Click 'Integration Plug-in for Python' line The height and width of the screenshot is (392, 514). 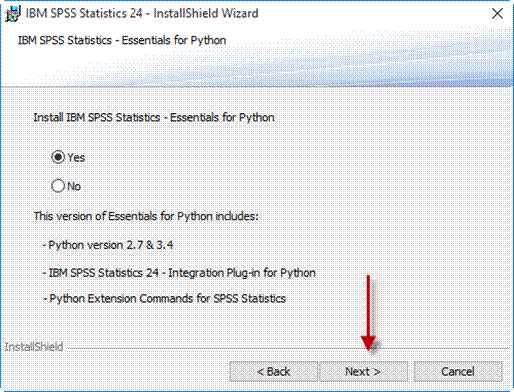179,273
